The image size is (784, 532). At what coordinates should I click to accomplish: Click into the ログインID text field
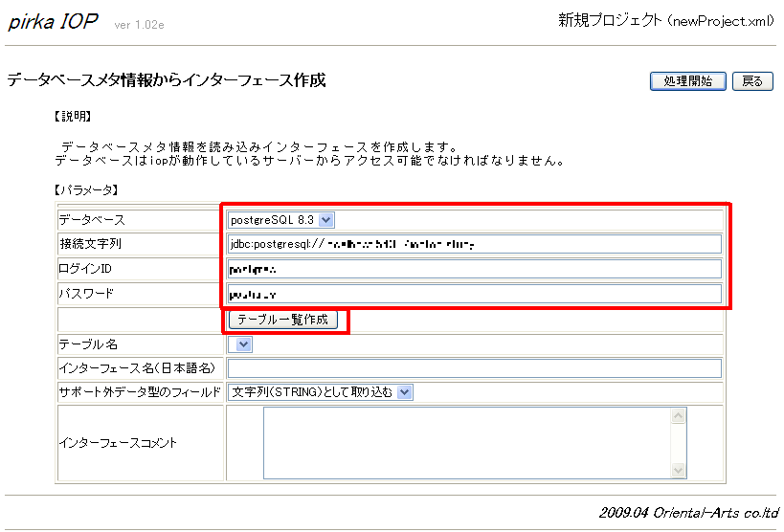coord(474,269)
